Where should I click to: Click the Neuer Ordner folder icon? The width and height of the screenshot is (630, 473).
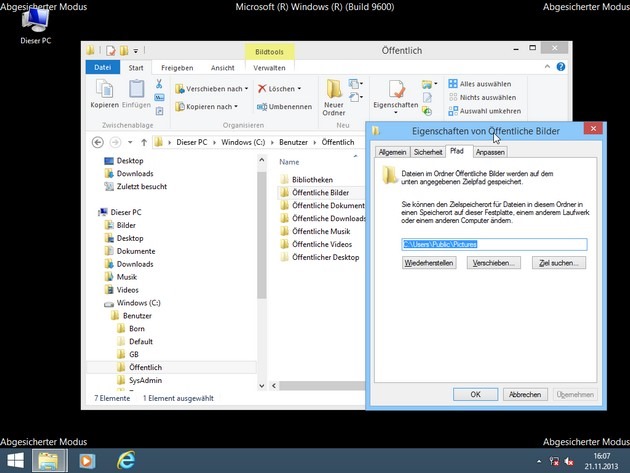click(334, 89)
